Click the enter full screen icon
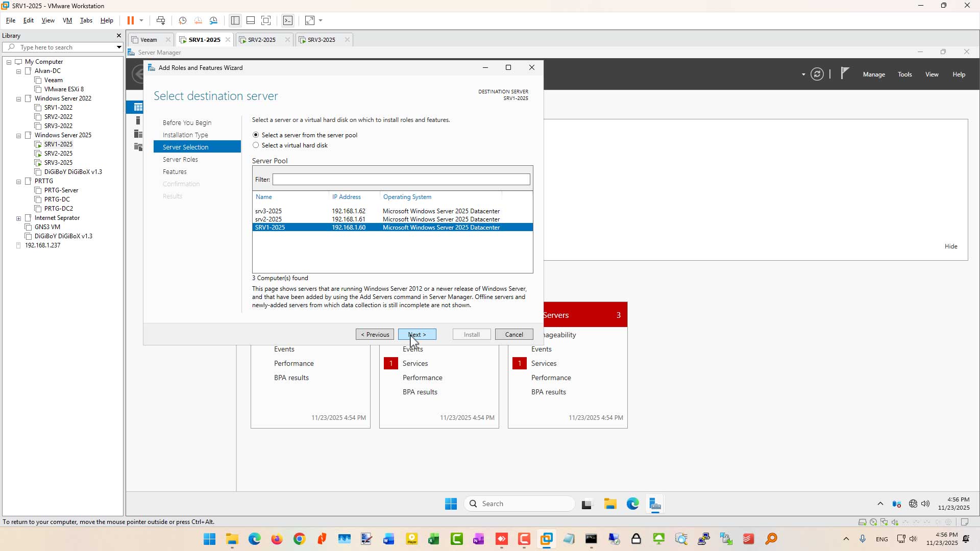Image resolution: width=980 pixels, height=551 pixels. [266, 20]
